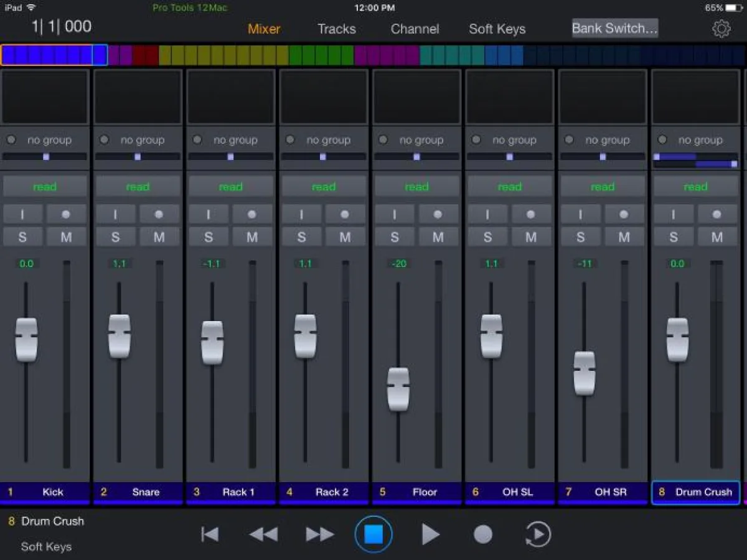747x560 pixels.
Task: Open Rack 1 automation mode dropdown
Action: (231, 187)
